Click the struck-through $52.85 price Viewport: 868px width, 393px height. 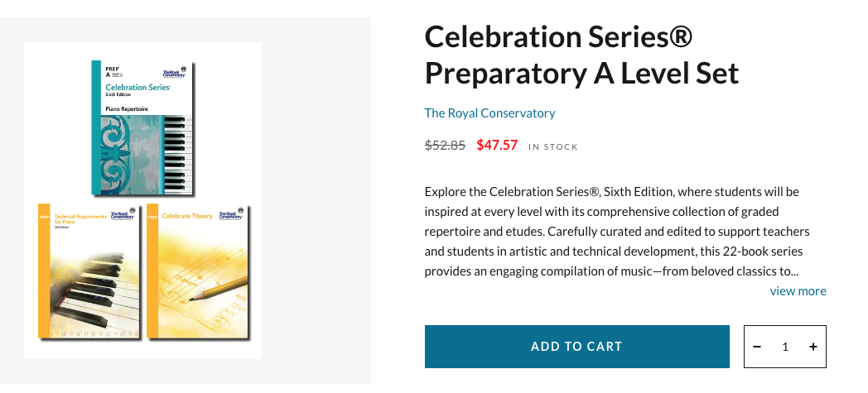[445, 146]
